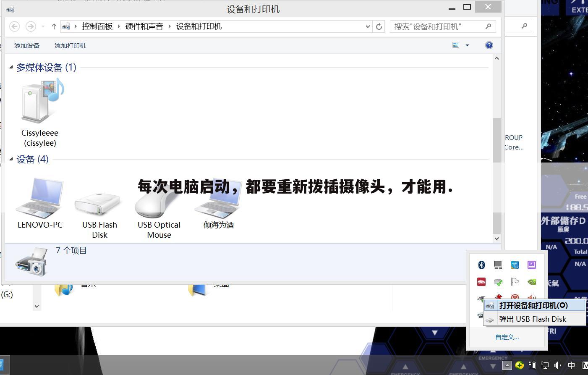The image size is (588, 375).
Task: Go up one level with the up arrow
Action: [x=54, y=26]
